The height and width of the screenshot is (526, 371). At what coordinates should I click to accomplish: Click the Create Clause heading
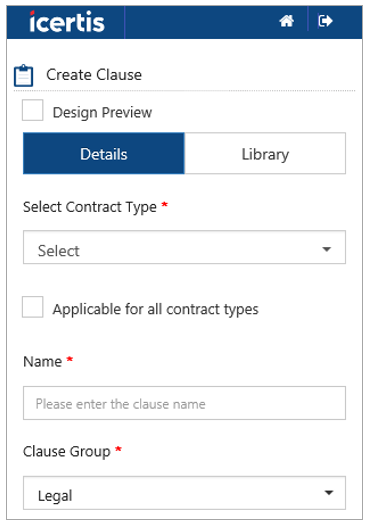pyautogui.click(x=94, y=74)
